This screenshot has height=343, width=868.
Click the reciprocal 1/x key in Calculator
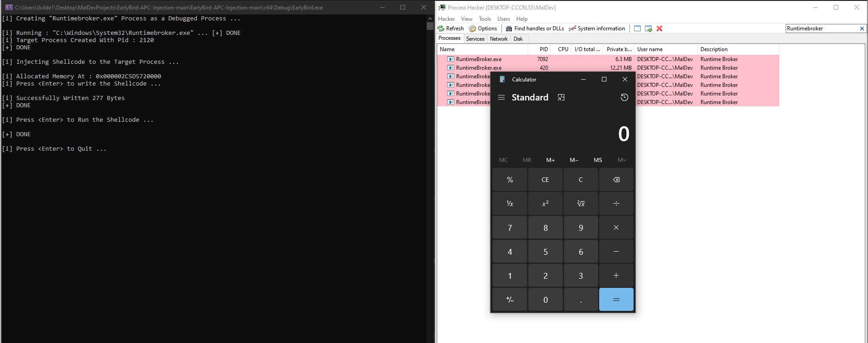510,204
